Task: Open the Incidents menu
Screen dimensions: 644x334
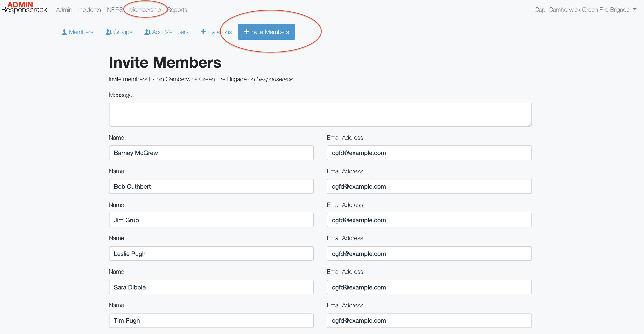Action: (89, 10)
